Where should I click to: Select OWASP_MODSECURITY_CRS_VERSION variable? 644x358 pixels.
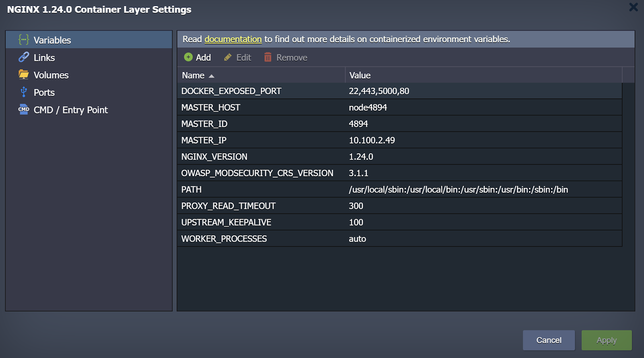point(257,173)
